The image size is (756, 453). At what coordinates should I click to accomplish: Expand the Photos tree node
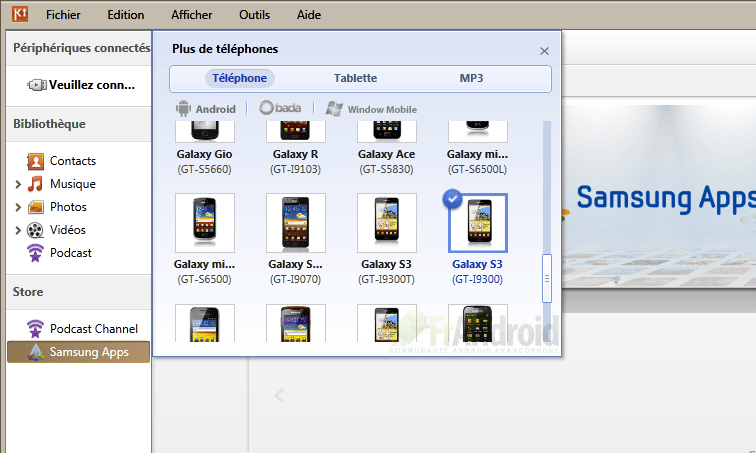tap(18, 207)
